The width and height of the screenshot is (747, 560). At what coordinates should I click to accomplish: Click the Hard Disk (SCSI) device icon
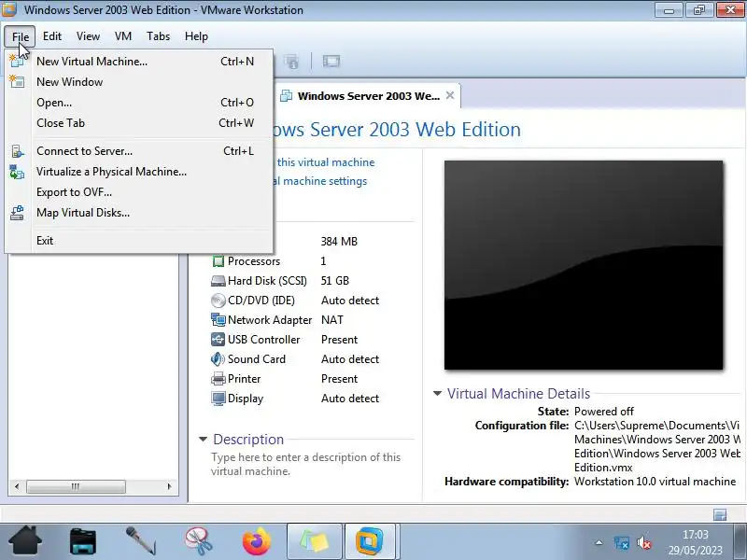(x=218, y=281)
